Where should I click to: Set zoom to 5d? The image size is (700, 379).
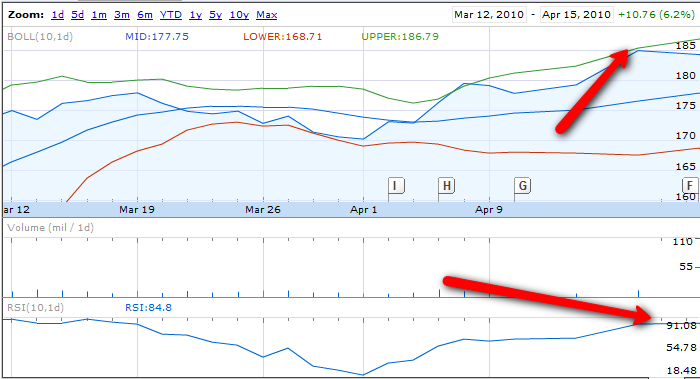[78, 15]
